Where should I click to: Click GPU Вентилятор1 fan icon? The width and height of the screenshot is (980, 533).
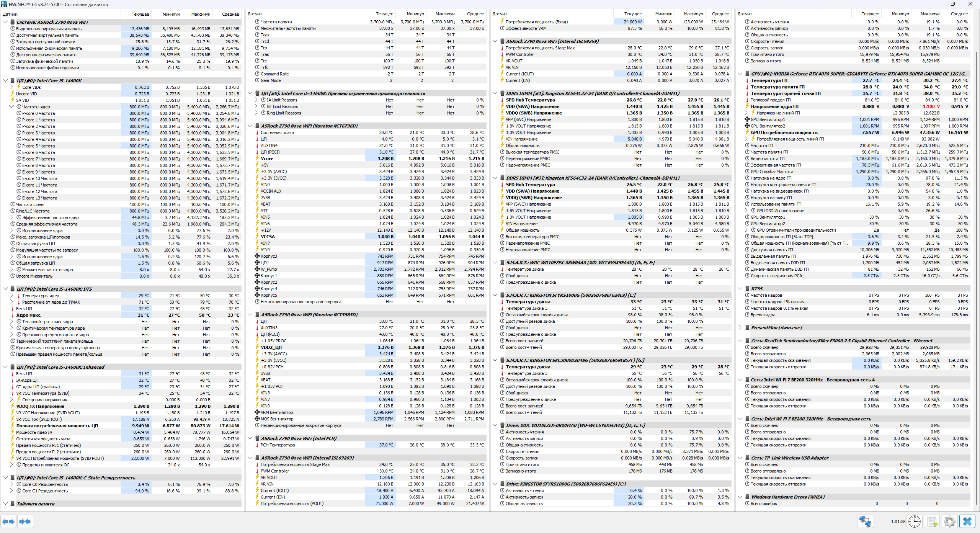coord(747,119)
